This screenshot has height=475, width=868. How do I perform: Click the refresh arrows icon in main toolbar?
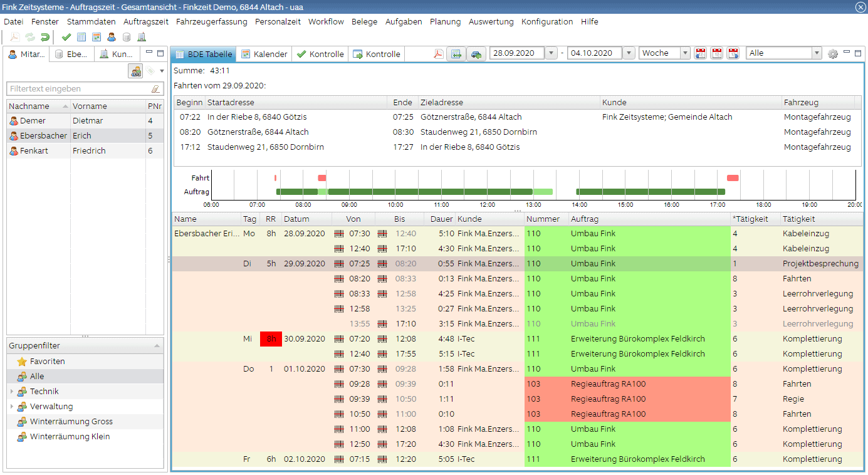[30, 37]
